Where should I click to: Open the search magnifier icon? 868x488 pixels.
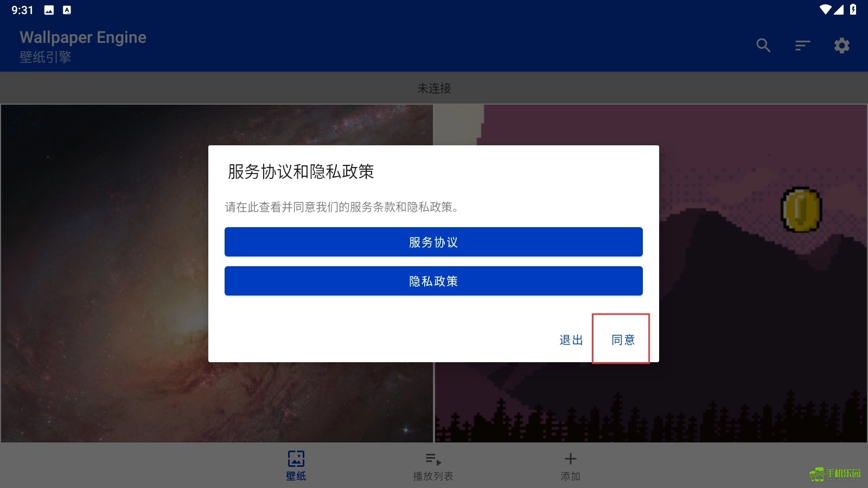(x=763, y=46)
